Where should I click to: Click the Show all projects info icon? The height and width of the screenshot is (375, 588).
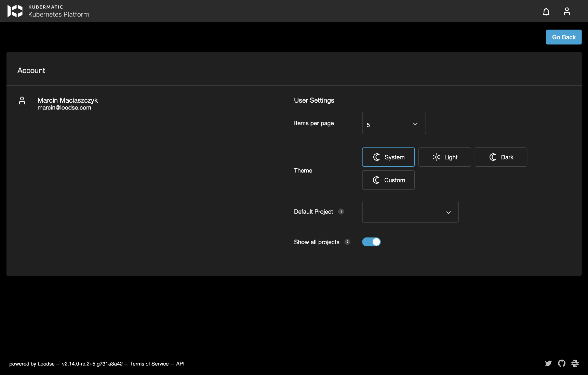pyautogui.click(x=347, y=242)
